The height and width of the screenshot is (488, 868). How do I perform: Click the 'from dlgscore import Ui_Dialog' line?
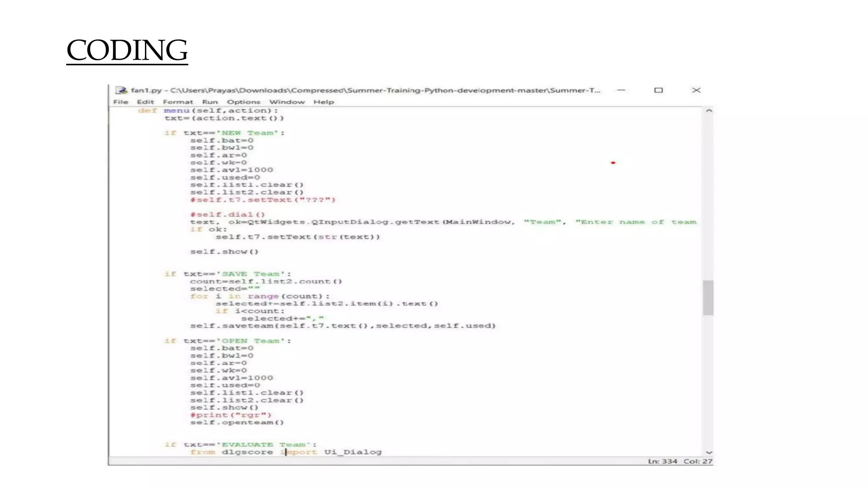point(286,452)
